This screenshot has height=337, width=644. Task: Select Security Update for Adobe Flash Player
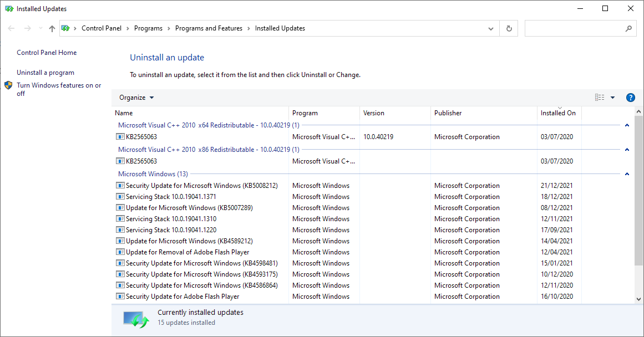[x=182, y=297]
